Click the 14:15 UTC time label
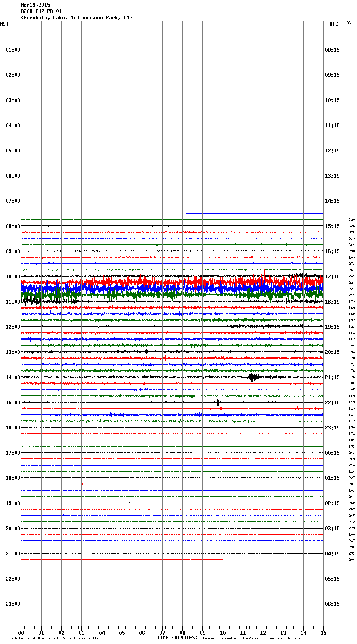 tap(332, 201)
